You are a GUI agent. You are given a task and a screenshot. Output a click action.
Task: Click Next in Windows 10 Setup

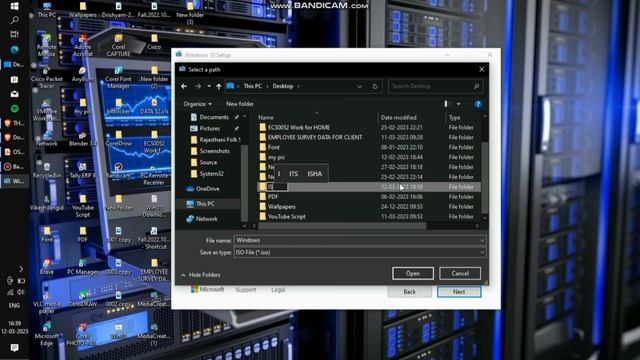459,292
